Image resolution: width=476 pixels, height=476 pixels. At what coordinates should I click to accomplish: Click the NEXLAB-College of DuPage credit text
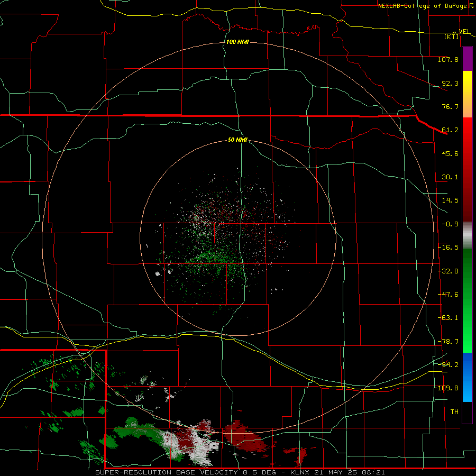(422, 6)
